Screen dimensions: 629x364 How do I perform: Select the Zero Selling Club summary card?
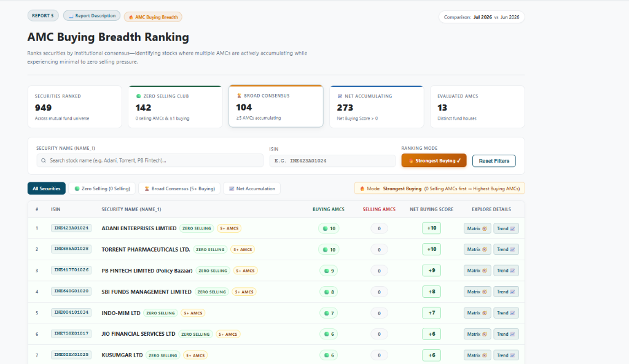(x=175, y=107)
